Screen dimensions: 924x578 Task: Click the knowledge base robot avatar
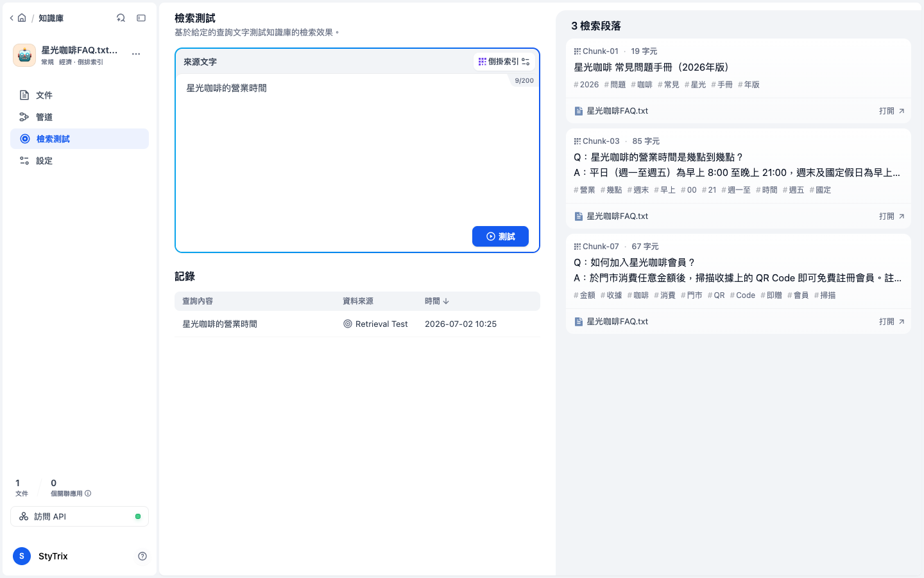tap(24, 55)
